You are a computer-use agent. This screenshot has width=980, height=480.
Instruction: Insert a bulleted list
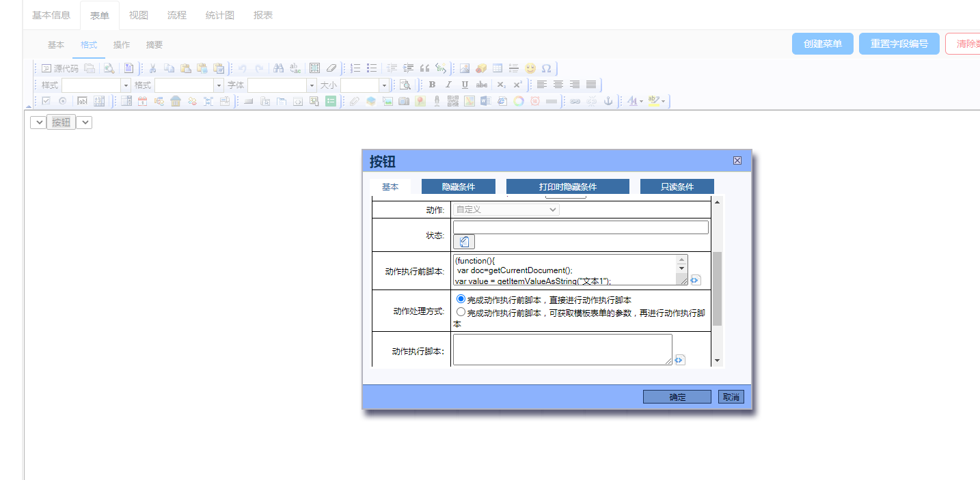372,68
